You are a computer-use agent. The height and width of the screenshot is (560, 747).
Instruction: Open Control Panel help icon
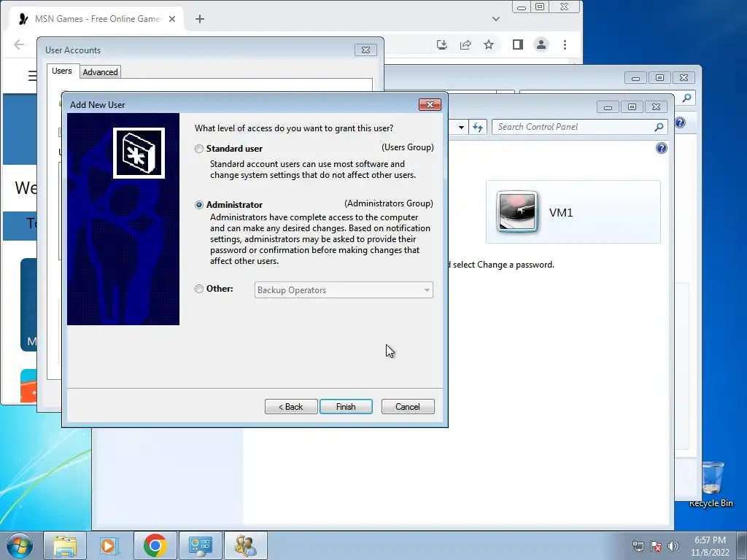point(661,148)
